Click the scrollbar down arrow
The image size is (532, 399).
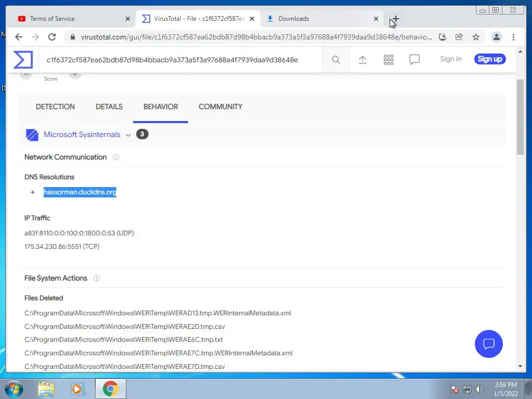click(520, 366)
